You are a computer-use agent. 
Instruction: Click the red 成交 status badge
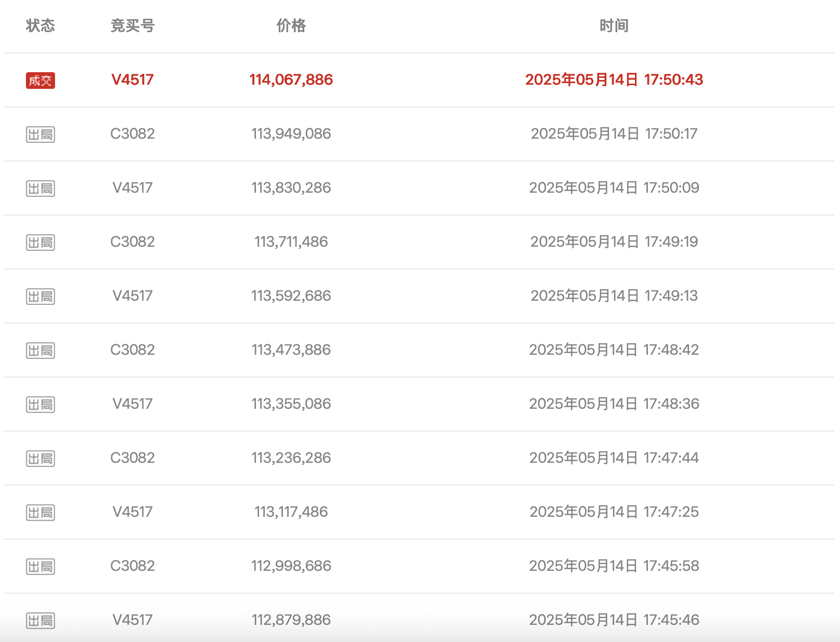click(40, 81)
